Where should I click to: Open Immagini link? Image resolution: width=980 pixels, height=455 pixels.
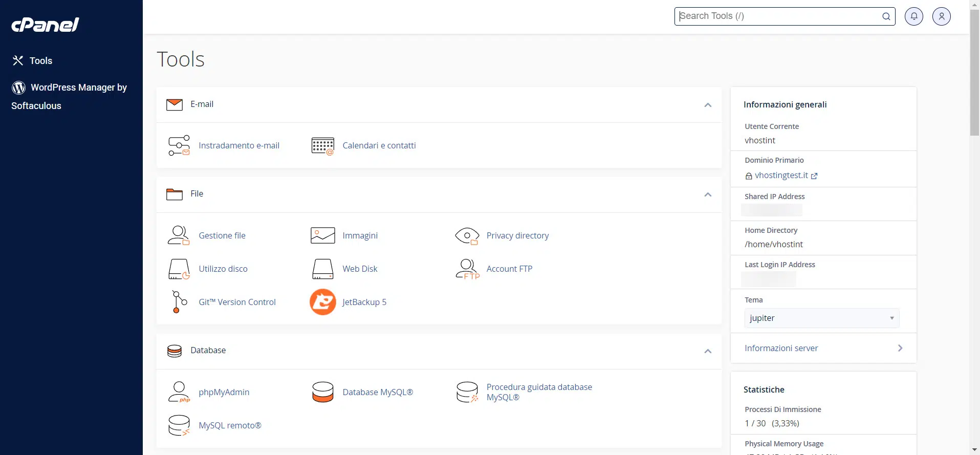pyautogui.click(x=360, y=235)
